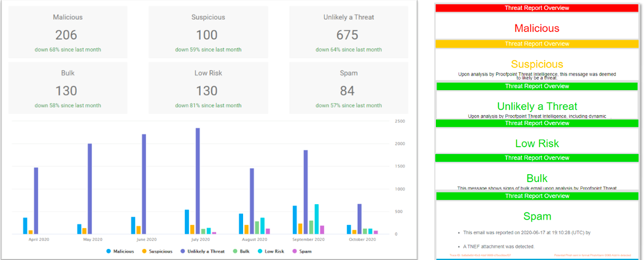Click the red Malicious report heading
644x260 pixels.
pos(537,28)
